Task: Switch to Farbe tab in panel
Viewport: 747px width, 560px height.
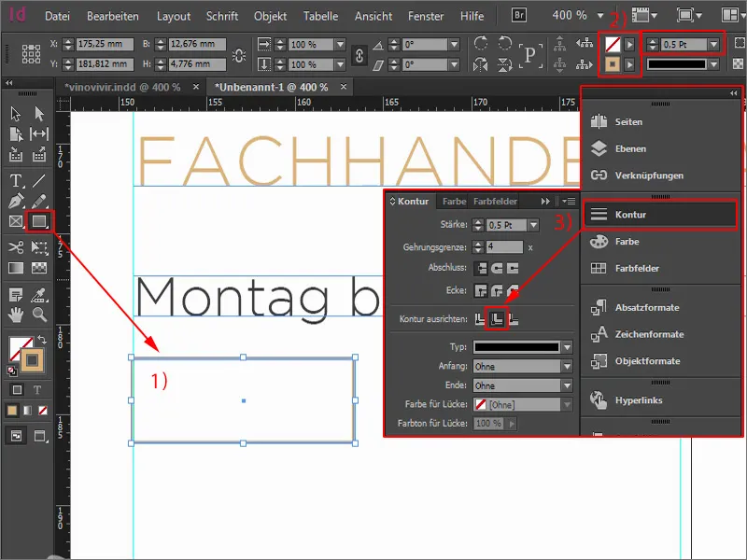Action: pyautogui.click(x=454, y=202)
